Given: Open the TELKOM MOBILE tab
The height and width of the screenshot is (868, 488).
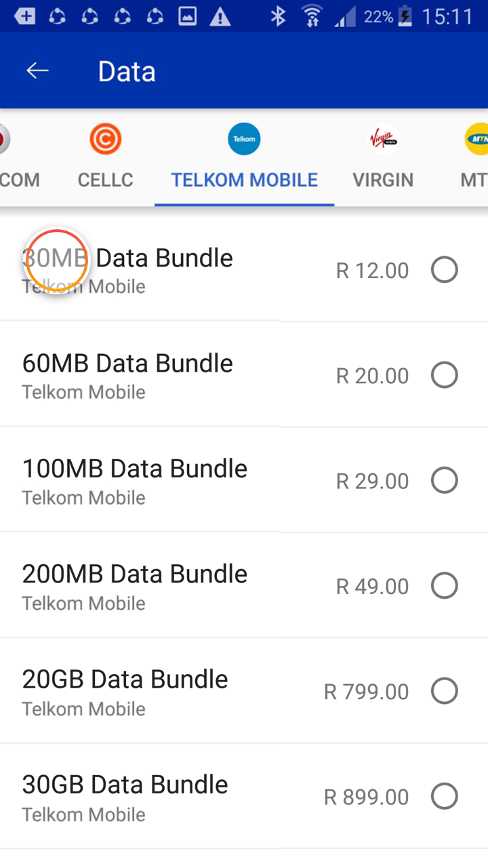Looking at the screenshot, I should [x=244, y=180].
